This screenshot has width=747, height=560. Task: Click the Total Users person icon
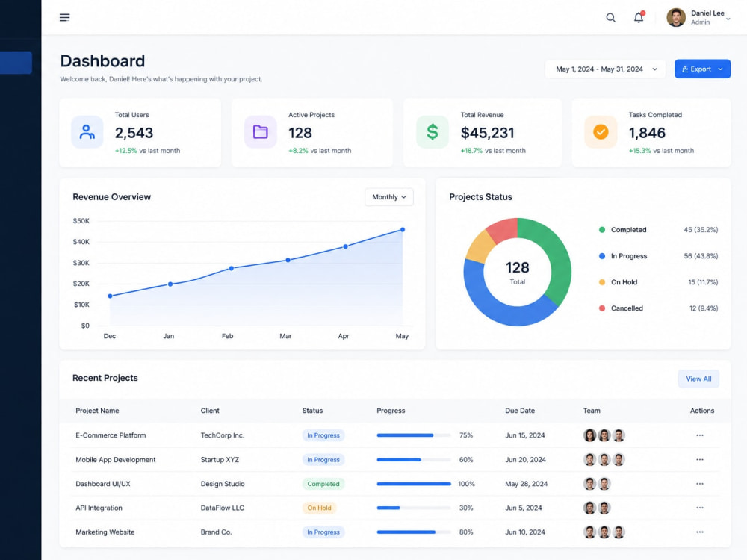(87, 132)
